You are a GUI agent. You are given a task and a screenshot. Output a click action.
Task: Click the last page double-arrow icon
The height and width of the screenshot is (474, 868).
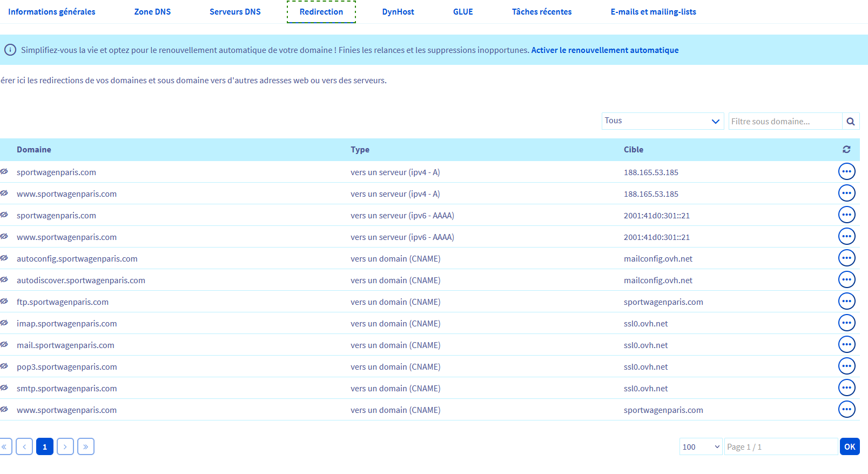(x=86, y=447)
